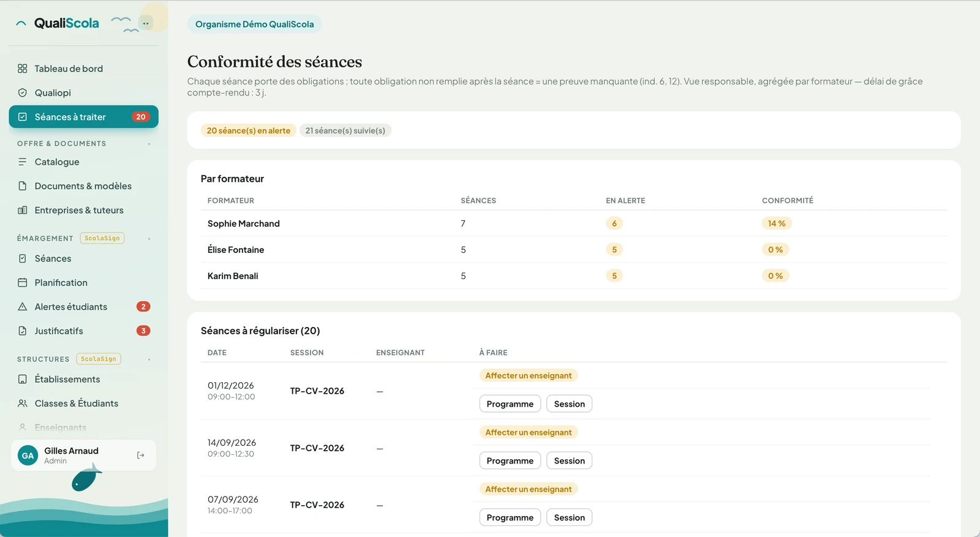Click the Documents & modèles file icon
Viewport: 980px width, 537px height.
23,186
